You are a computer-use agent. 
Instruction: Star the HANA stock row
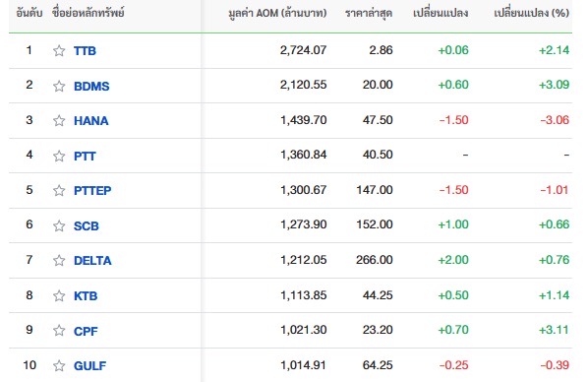[59, 120]
